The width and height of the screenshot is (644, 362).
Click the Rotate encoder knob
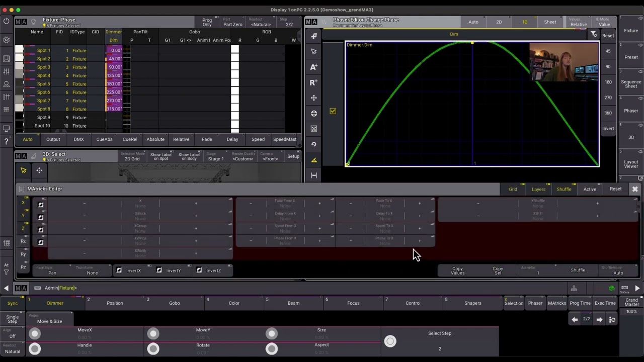(x=153, y=348)
